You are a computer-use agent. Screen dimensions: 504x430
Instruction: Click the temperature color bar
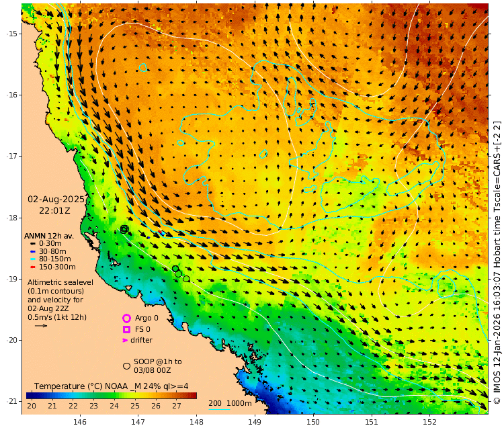(111, 396)
